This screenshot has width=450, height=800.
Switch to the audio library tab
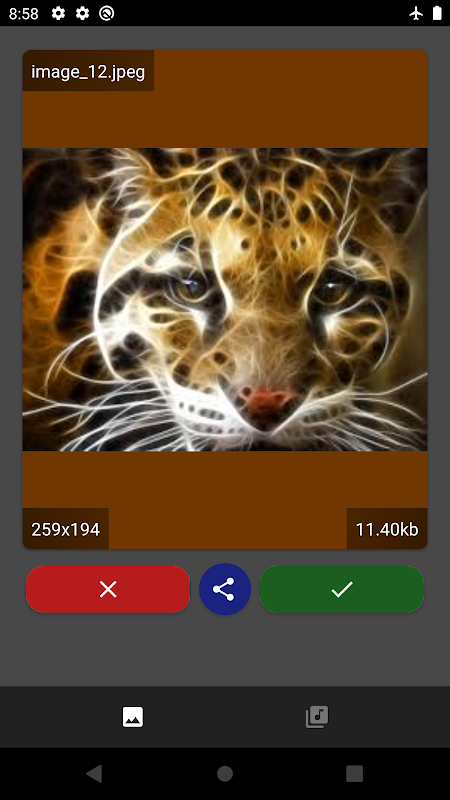317,717
